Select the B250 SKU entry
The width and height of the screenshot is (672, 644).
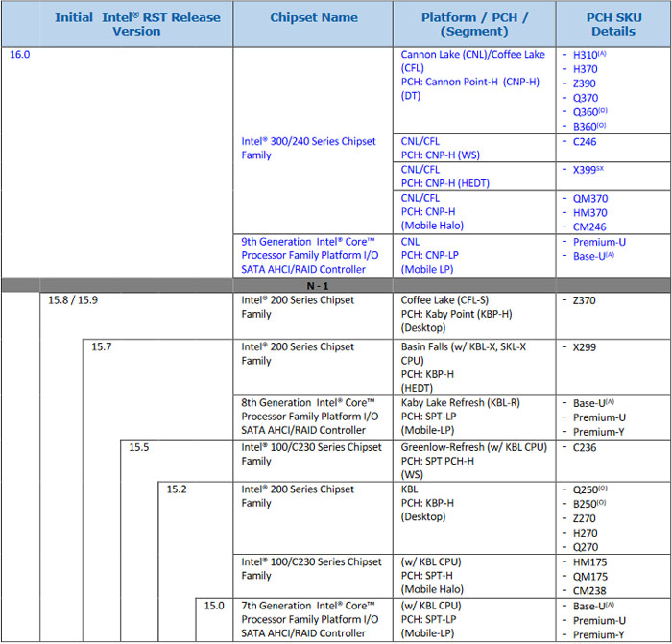pos(589,504)
